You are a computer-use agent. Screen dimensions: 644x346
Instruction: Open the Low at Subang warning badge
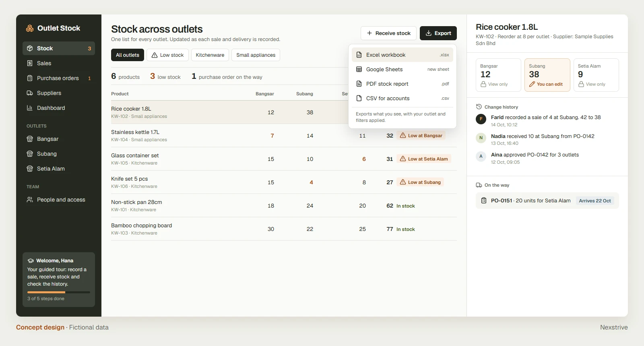pos(420,182)
